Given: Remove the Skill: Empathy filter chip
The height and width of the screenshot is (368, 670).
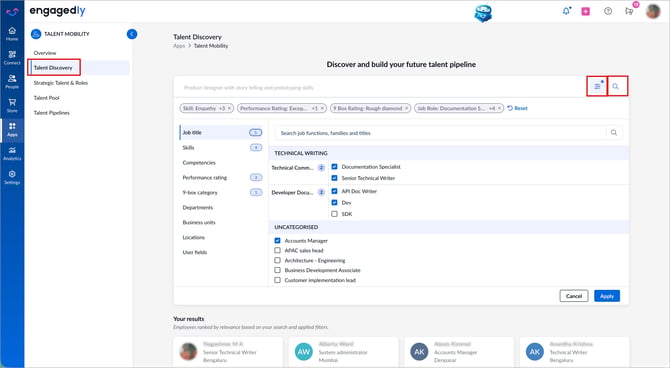Looking at the screenshot, I should pyautogui.click(x=229, y=109).
